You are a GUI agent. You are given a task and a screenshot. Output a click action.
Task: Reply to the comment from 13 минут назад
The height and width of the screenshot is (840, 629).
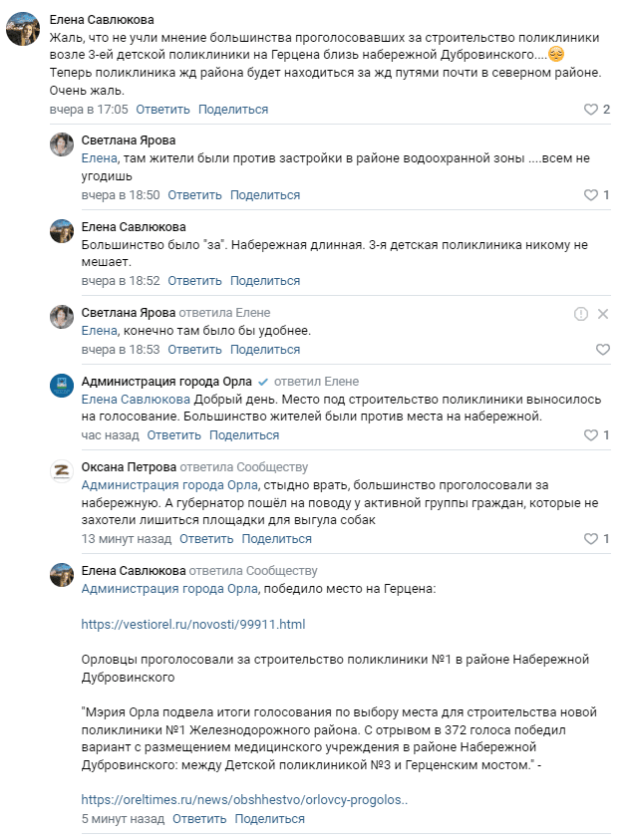[x=206, y=539]
